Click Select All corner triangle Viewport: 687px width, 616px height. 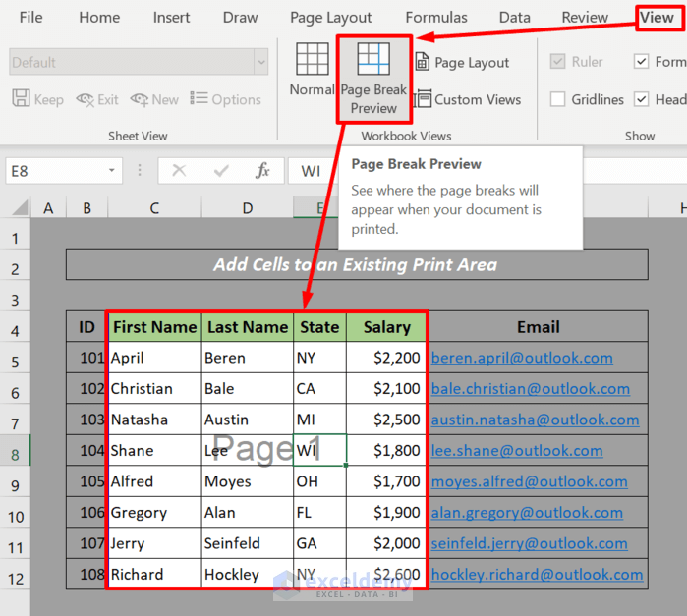pyautogui.click(x=21, y=207)
